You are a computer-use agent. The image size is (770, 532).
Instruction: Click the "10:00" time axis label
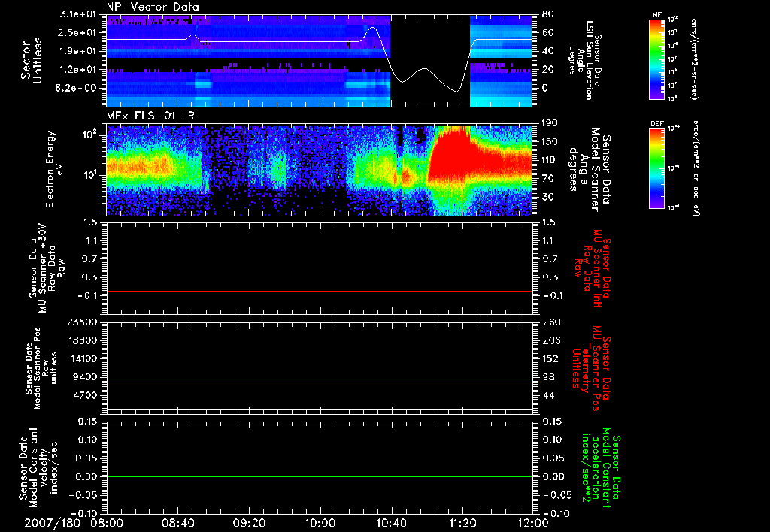pyautogui.click(x=320, y=523)
